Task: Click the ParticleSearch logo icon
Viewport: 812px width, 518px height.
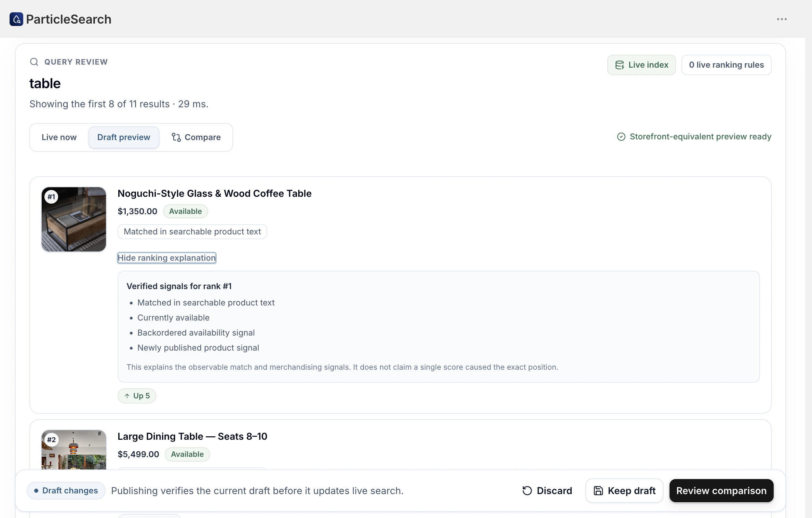Action: 16,19
